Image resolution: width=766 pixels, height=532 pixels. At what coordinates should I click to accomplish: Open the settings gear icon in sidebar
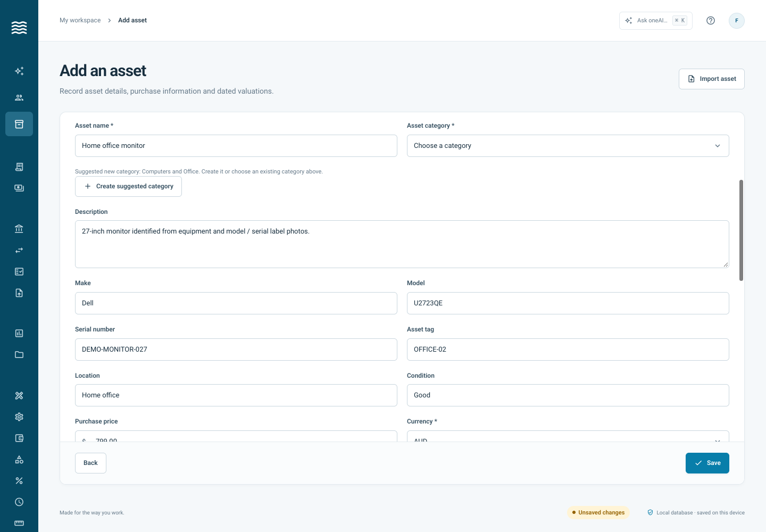19,417
